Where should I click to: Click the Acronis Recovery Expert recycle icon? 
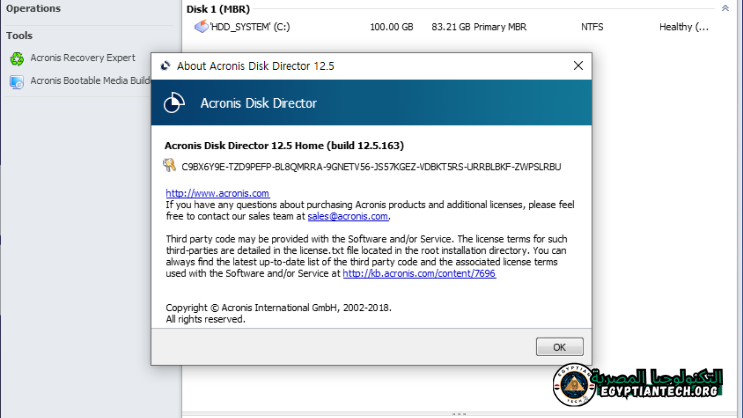17,58
